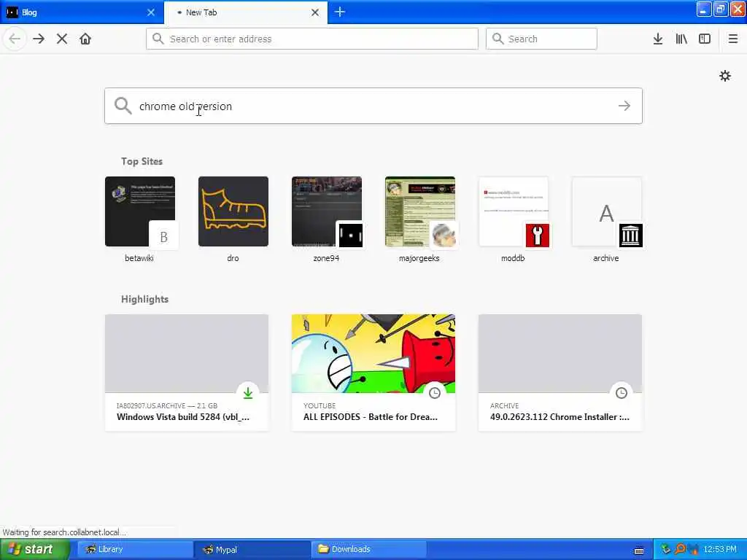Image resolution: width=747 pixels, height=560 pixels.
Task: Click the download badge on Vista highlight
Action: pyautogui.click(x=248, y=393)
